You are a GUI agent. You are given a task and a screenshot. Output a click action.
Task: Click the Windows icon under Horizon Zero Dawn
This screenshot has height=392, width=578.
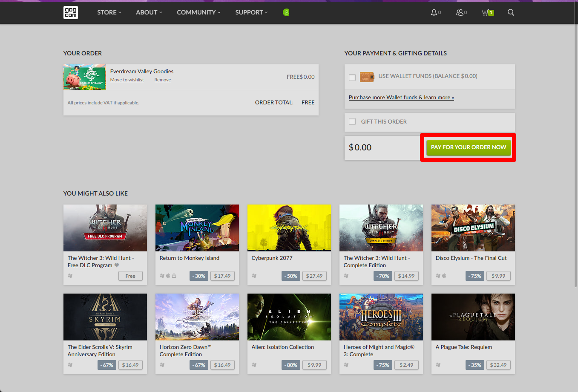[x=162, y=365]
